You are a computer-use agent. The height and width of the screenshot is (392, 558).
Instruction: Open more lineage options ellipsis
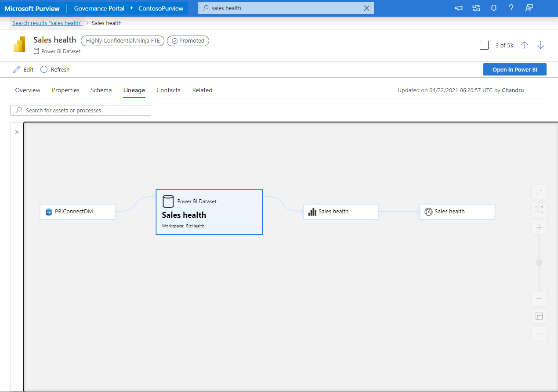point(539,334)
